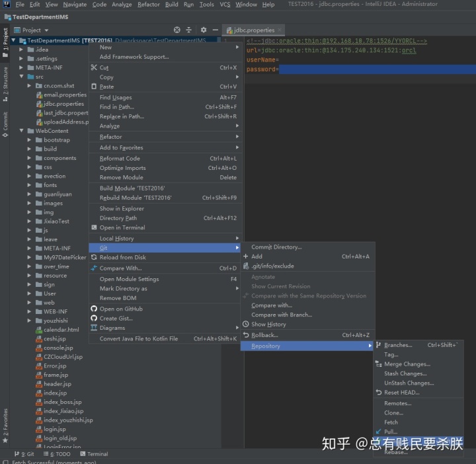Screen dimensions: 476x464
Task: Select index_boss.jsp file
Action: pyautogui.click(x=59, y=402)
